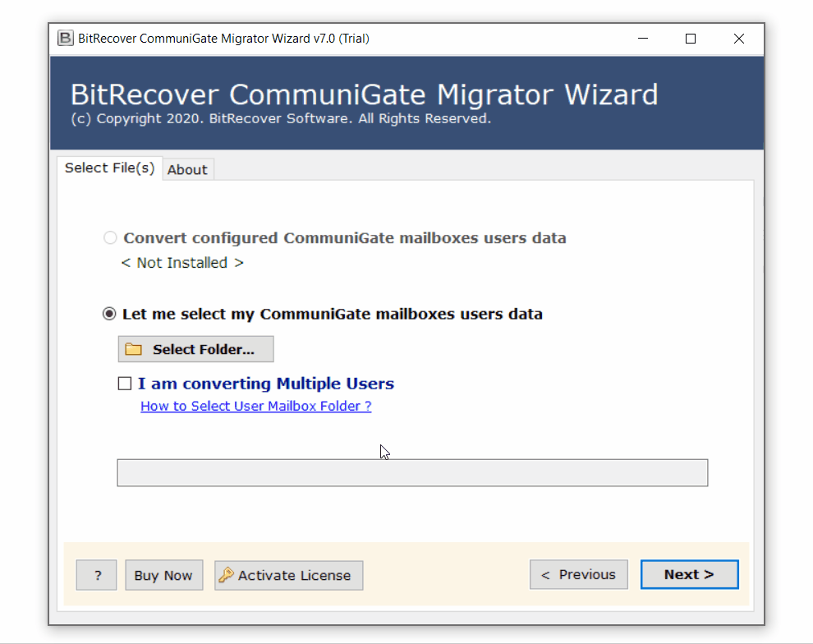
Task: Click the copyright 2020 BitRecover Software text
Action: [x=281, y=119]
